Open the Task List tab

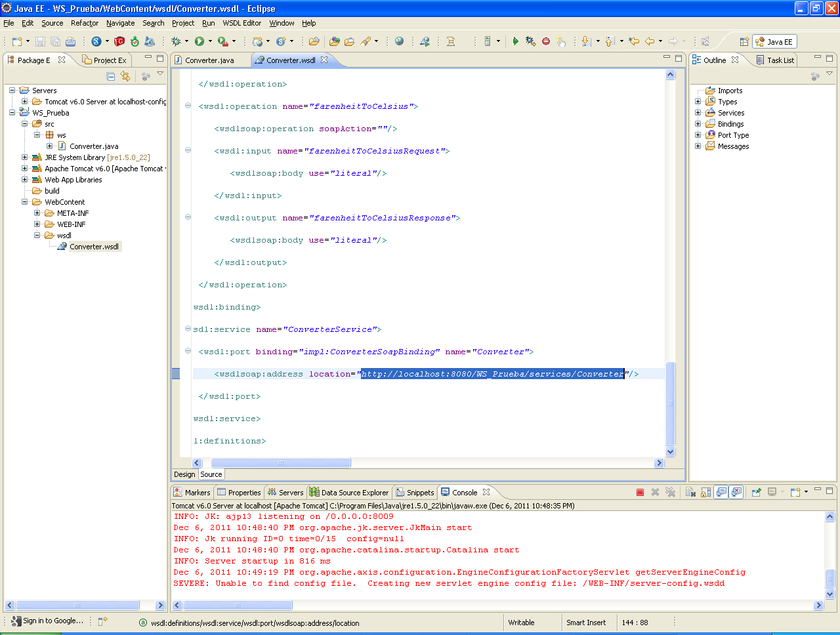(x=775, y=60)
